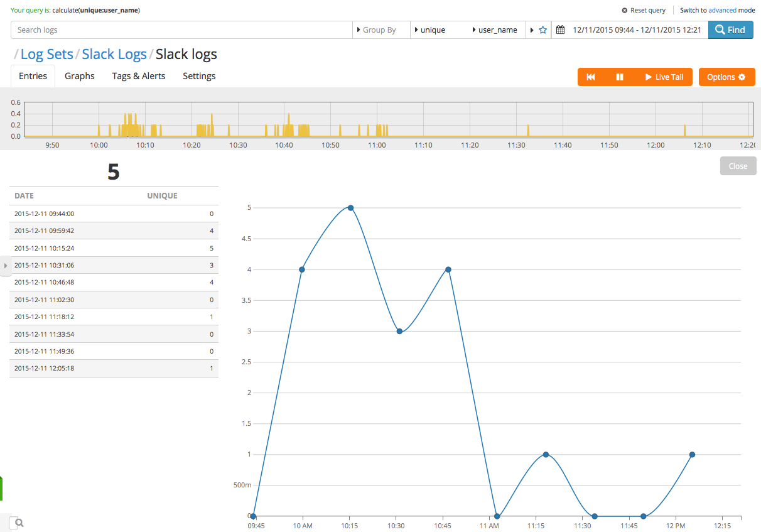This screenshot has width=761, height=532.
Task: Expand the left side panel arrow
Action: click(6, 266)
